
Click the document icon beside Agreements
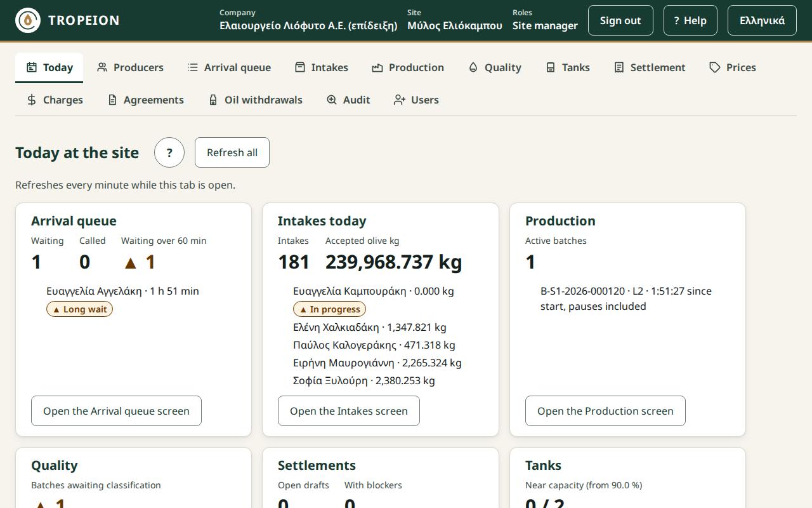pyautogui.click(x=112, y=100)
